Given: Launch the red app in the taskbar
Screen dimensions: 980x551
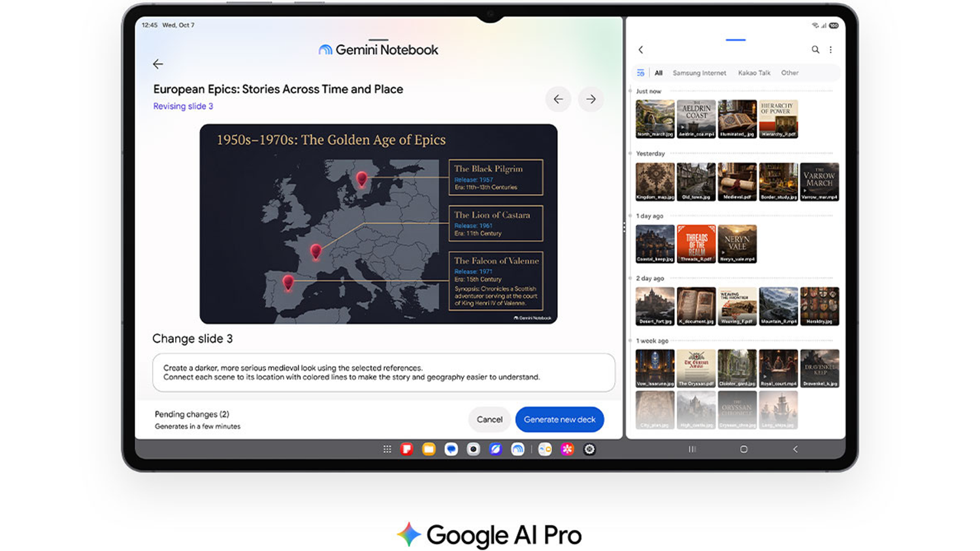Looking at the screenshot, I should pos(407,449).
